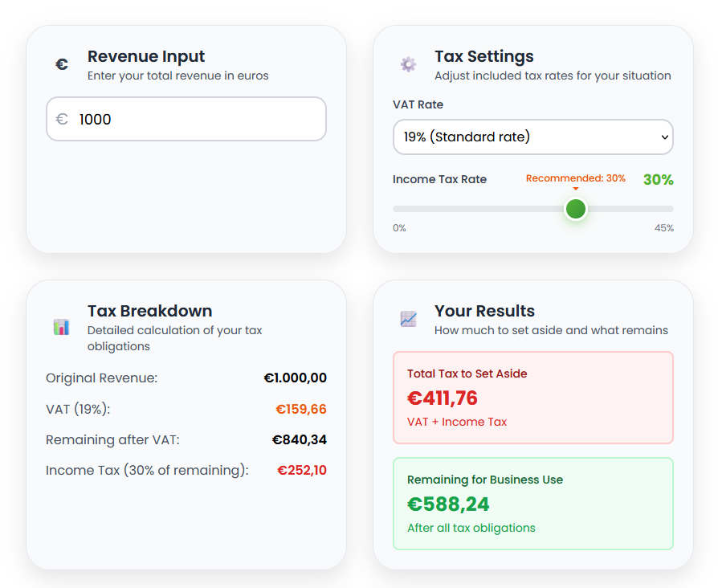Click the green Income Tax Rate slider handle
Screen dimensions: 718x588
(x=576, y=209)
